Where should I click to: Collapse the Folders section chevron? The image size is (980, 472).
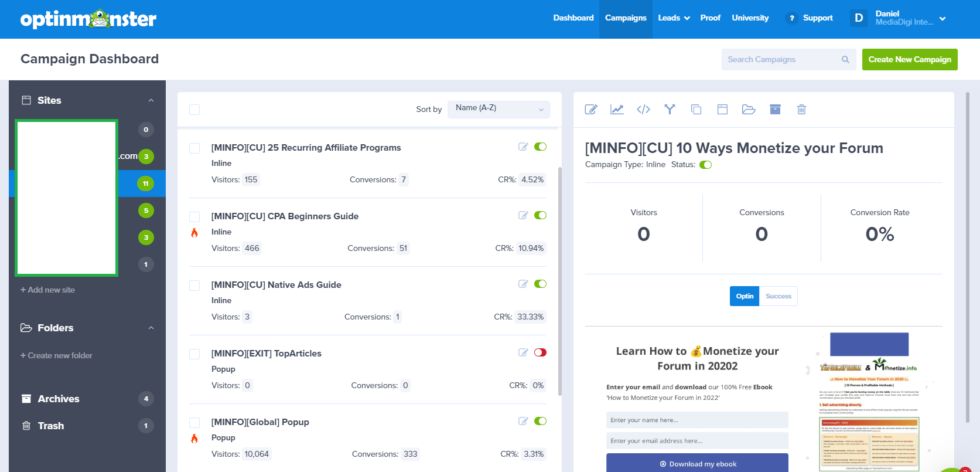(x=151, y=328)
